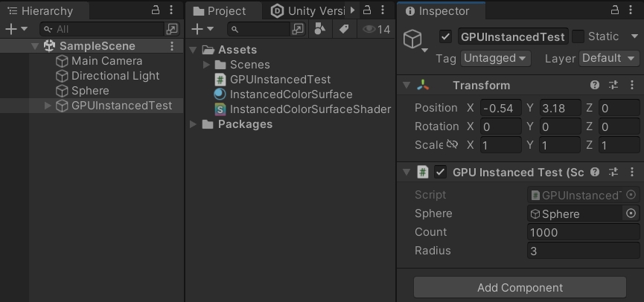
Task: Toggle the GPUInstancedTest active checkbox
Action: click(446, 36)
